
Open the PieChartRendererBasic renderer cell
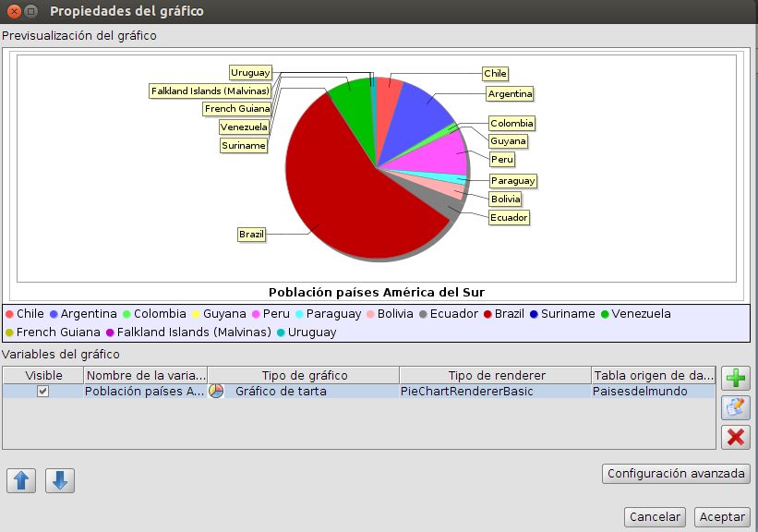[466, 392]
